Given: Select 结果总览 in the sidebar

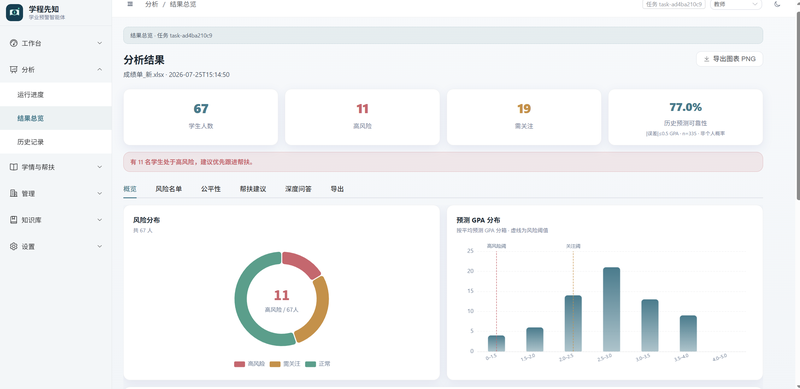Looking at the screenshot, I should tap(56, 118).
